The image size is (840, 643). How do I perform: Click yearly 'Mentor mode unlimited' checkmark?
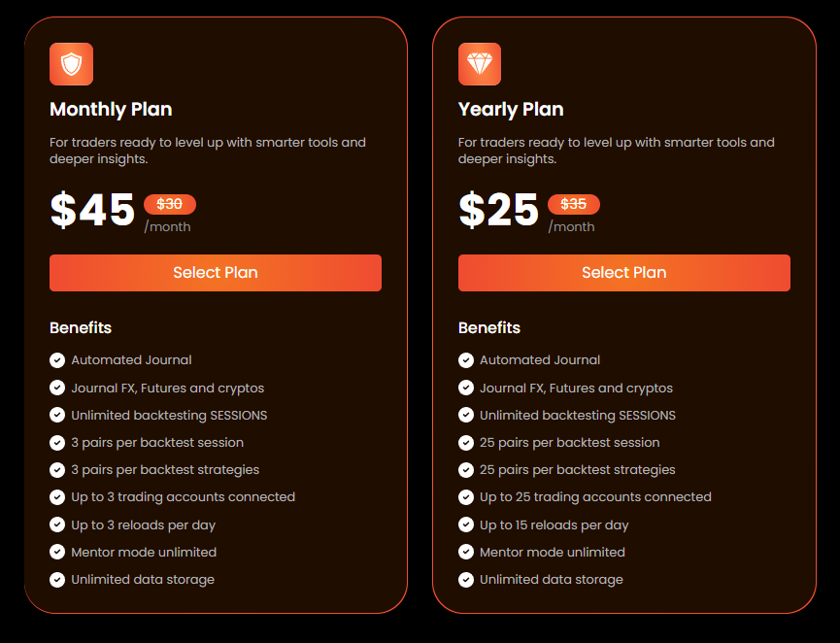(466, 552)
